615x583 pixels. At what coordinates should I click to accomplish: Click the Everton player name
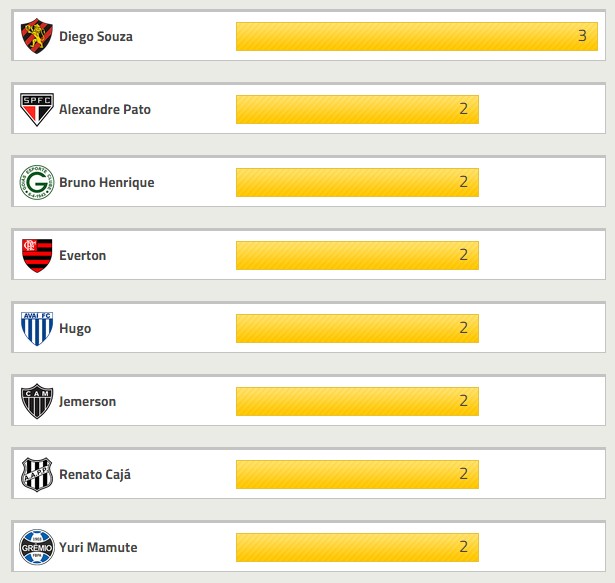pyautogui.click(x=83, y=256)
